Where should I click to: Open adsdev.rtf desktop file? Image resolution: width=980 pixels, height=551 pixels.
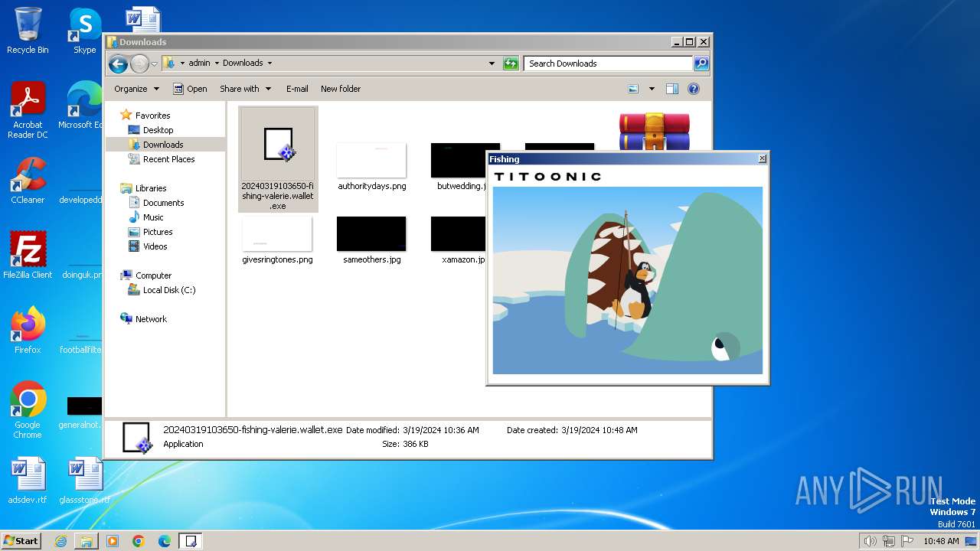28,481
